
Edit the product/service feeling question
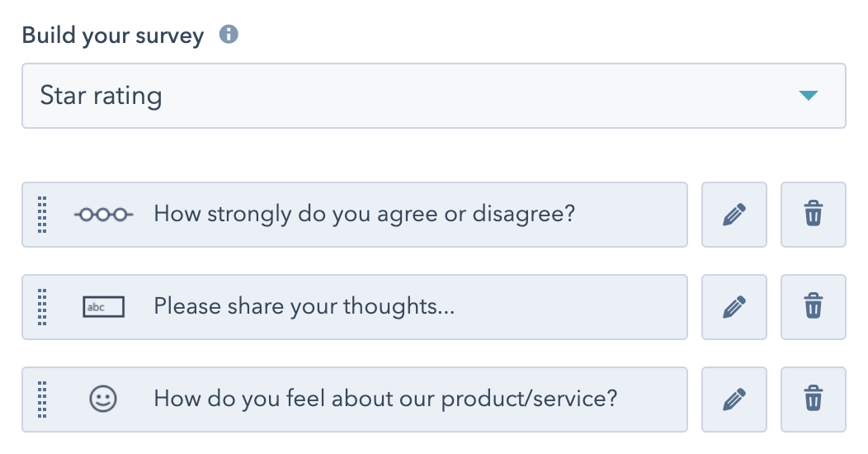click(x=734, y=400)
